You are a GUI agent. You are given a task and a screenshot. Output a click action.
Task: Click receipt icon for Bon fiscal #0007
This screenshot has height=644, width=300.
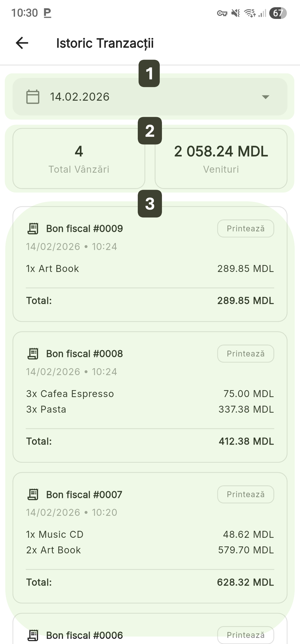tap(33, 494)
